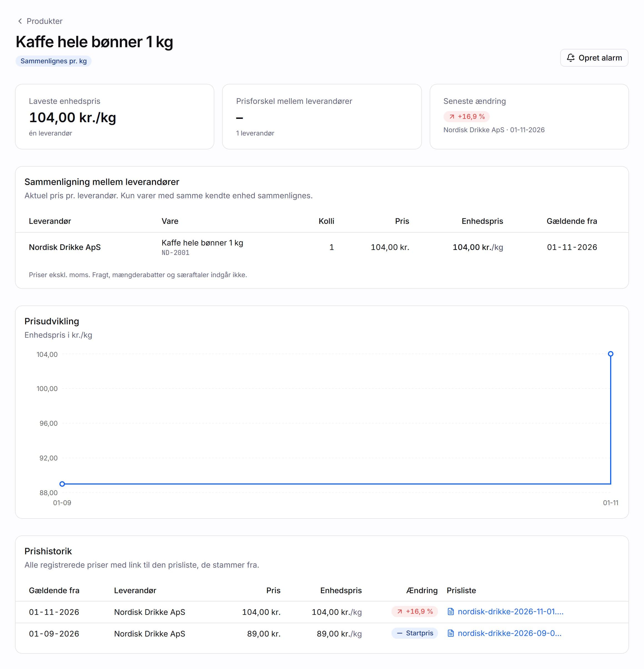Viewport: 644px width, 669px height.
Task: Click the 1 leverandør caption
Action: [255, 134]
